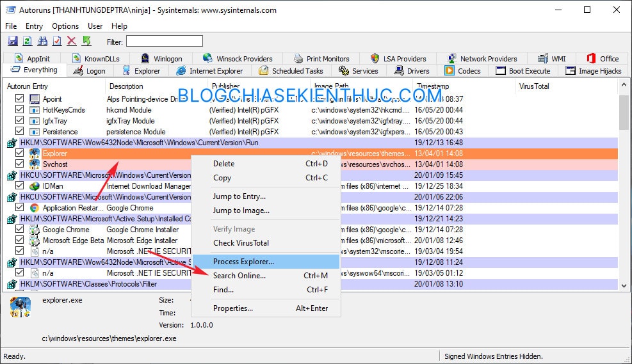Click the Persistence entry icon
The width and height of the screenshot is (632, 364).
(35, 132)
